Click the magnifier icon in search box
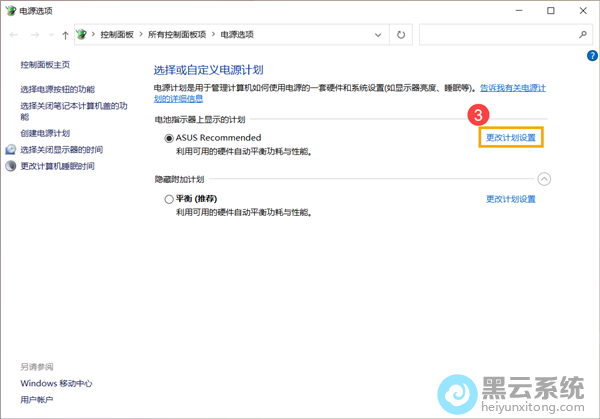This screenshot has width=600, height=419. [x=584, y=35]
